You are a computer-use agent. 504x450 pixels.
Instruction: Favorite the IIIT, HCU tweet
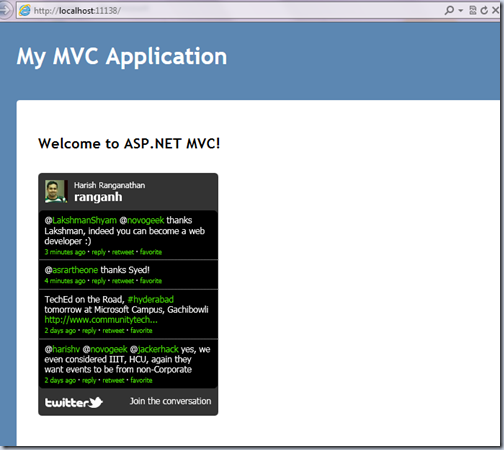pos(141,380)
